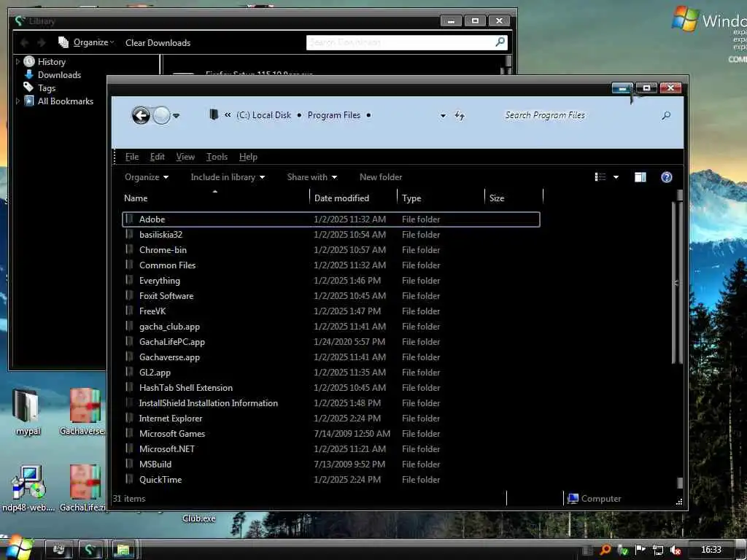The image size is (747, 560).
Task: Click the change view icon
Action: [x=600, y=177]
